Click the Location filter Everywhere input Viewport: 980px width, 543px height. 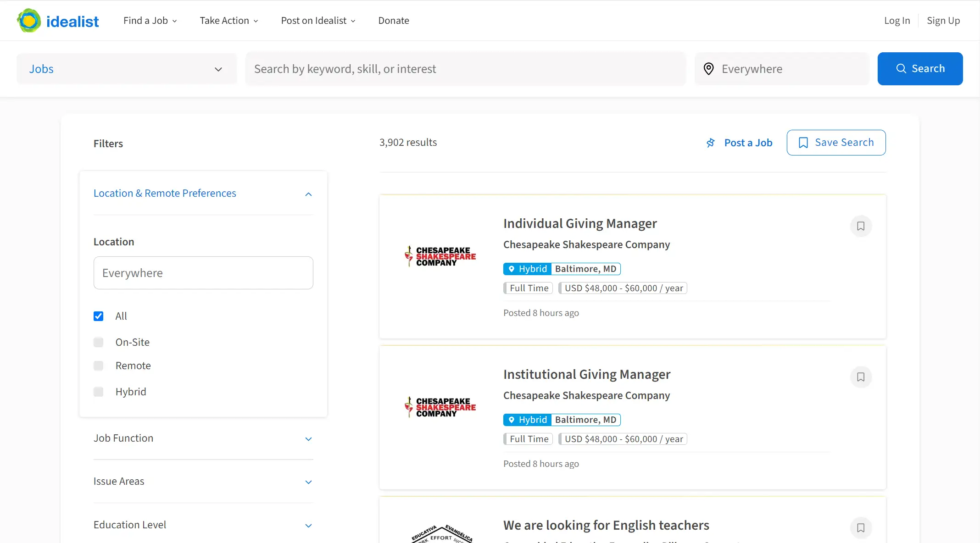[x=203, y=273]
